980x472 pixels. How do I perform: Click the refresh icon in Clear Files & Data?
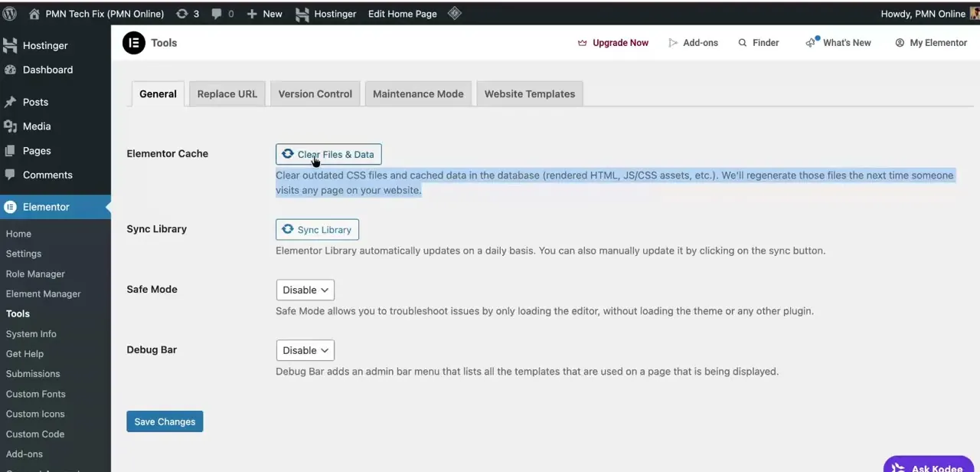288,154
